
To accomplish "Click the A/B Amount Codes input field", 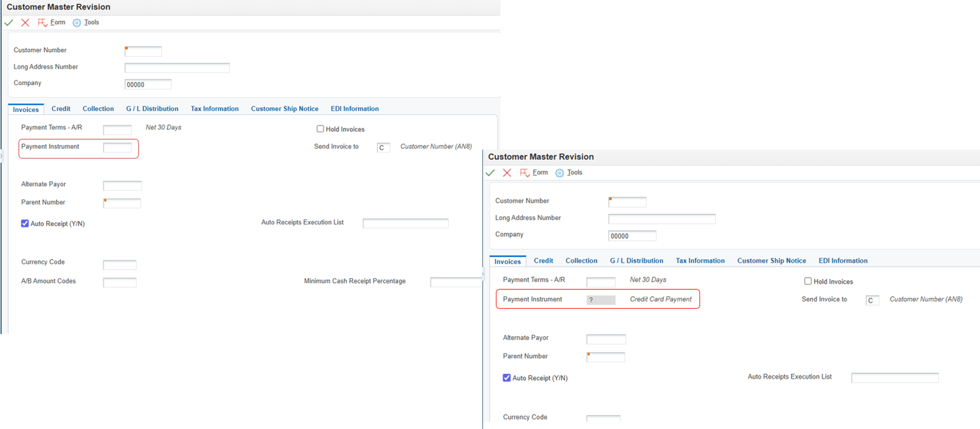I will [x=120, y=283].
